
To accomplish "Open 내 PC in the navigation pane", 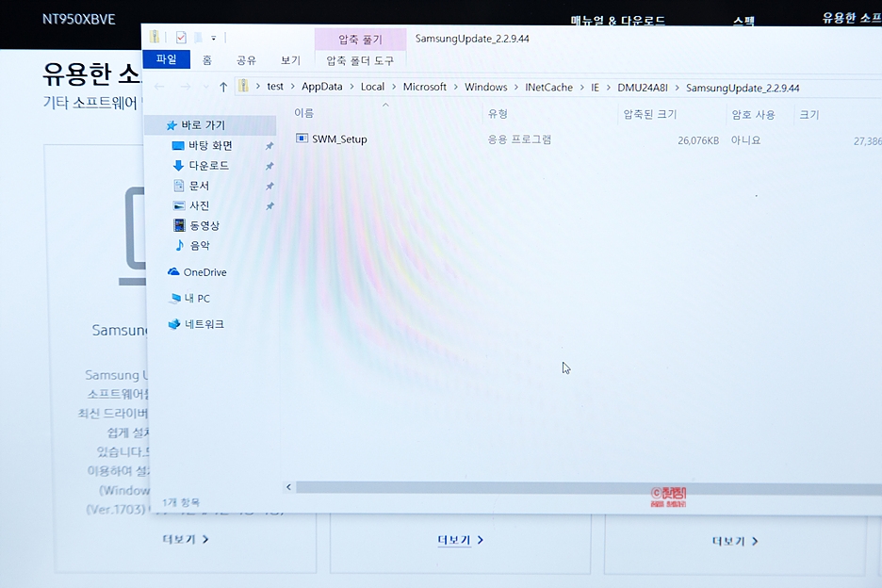I will [x=197, y=298].
